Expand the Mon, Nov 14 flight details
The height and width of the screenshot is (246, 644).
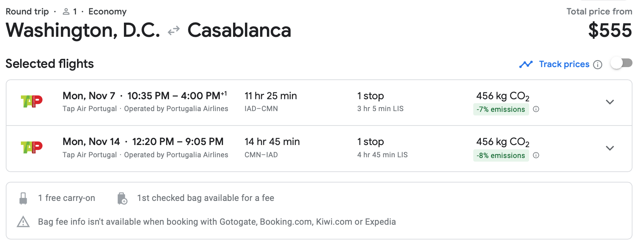tap(610, 148)
